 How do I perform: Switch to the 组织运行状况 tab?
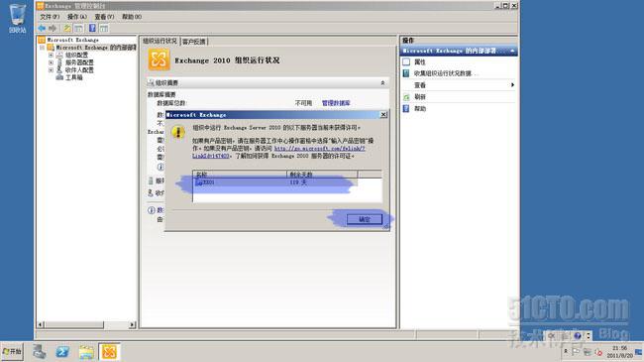coord(160,41)
